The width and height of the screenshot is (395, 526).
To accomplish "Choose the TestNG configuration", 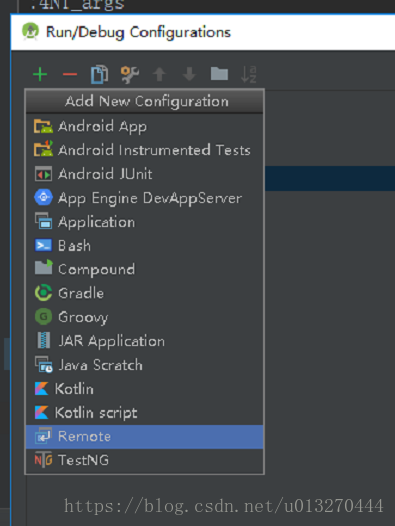I will tap(145, 460).
